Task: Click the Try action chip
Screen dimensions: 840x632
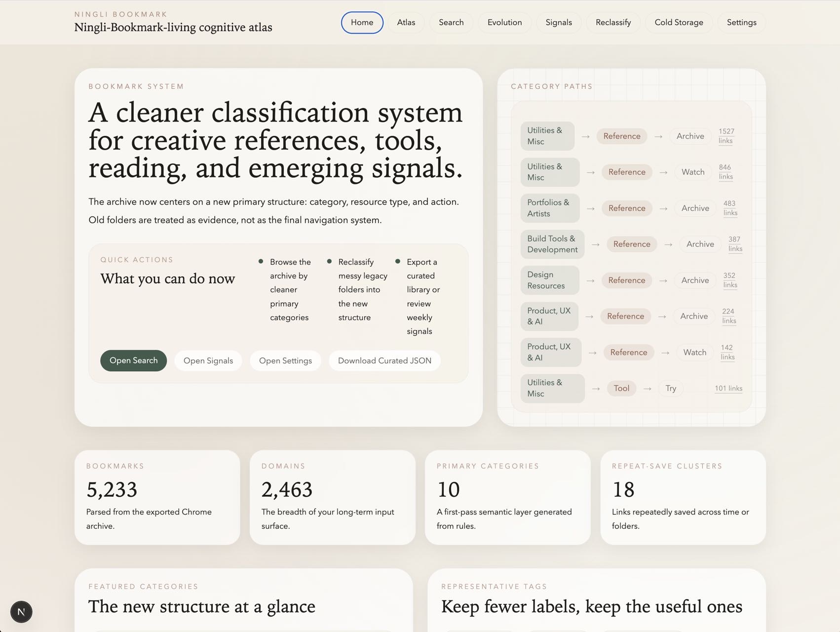Action: (671, 389)
